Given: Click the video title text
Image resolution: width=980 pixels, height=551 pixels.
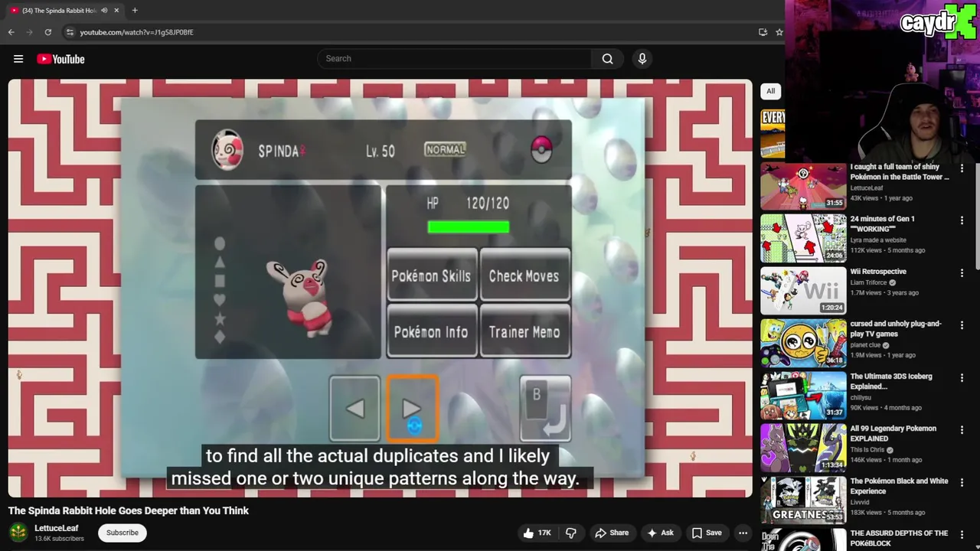Looking at the screenshot, I should tap(129, 510).
